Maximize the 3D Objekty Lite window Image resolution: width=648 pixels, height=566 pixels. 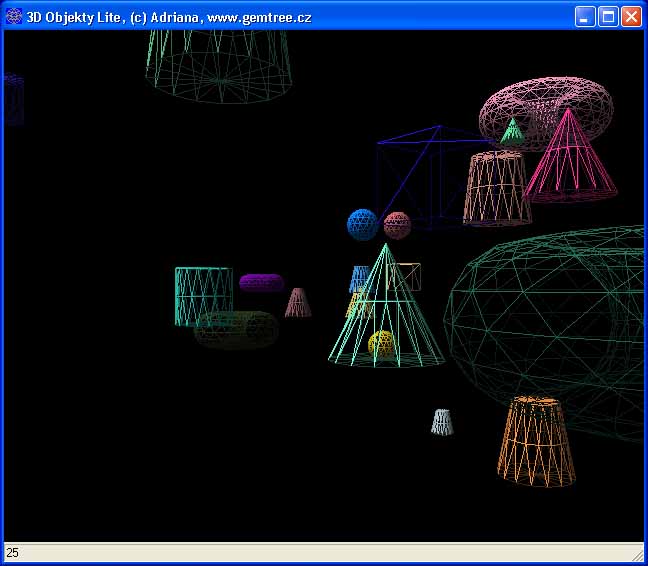(608, 16)
